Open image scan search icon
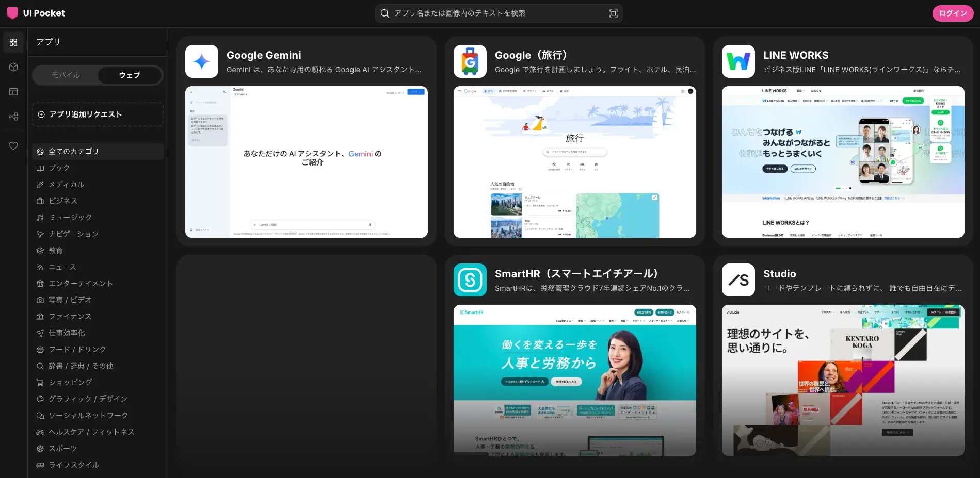The width and height of the screenshot is (980, 478). pyautogui.click(x=613, y=13)
